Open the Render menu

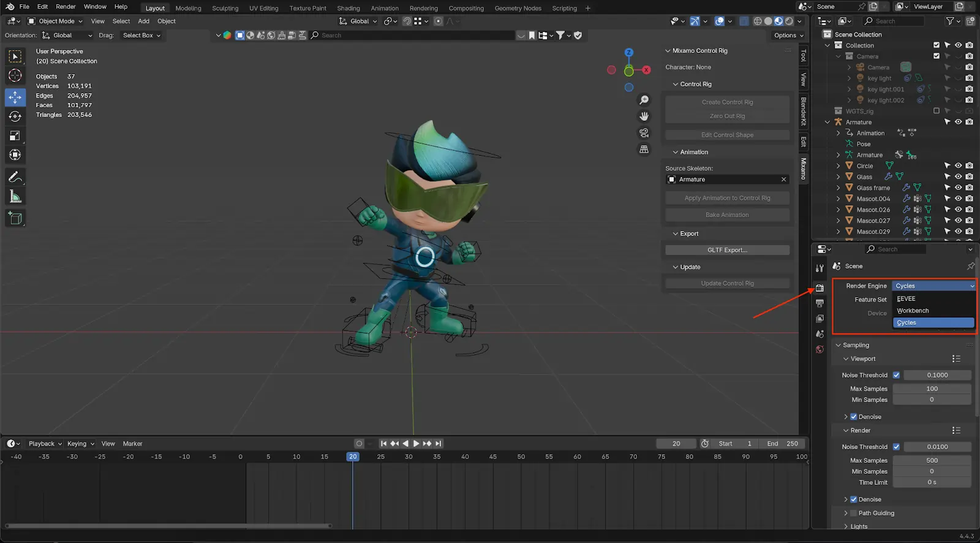tap(66, 7)
